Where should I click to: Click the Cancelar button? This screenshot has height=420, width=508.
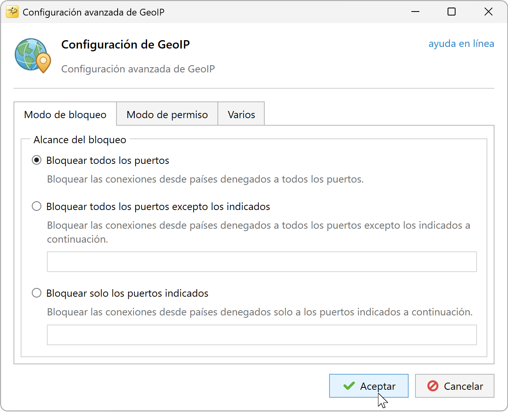455,386
